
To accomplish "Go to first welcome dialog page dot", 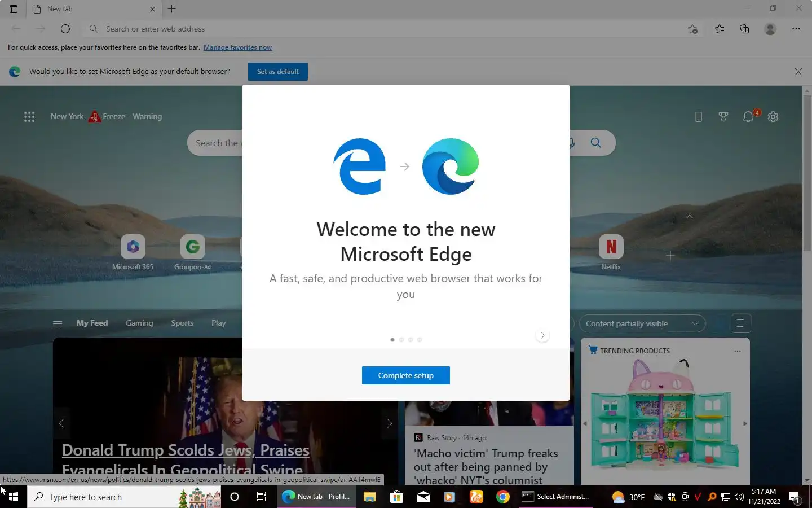I will (x=392, y=340).
